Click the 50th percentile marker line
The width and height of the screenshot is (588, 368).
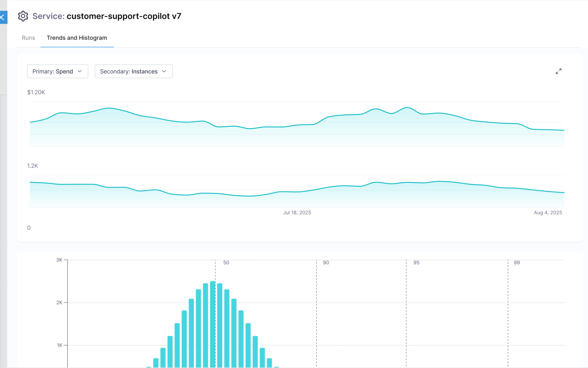[215, 313]
